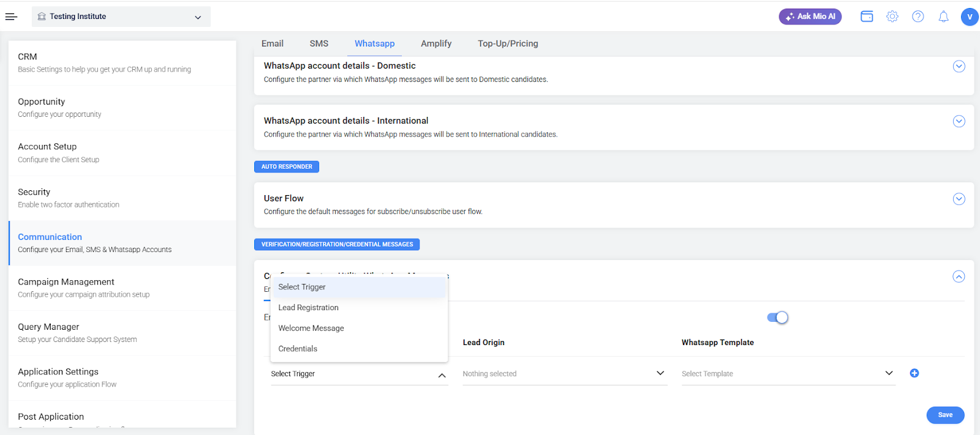980x435 pixels.
Task: Open the settings gear icon
Action: click(x=892, y=17)
